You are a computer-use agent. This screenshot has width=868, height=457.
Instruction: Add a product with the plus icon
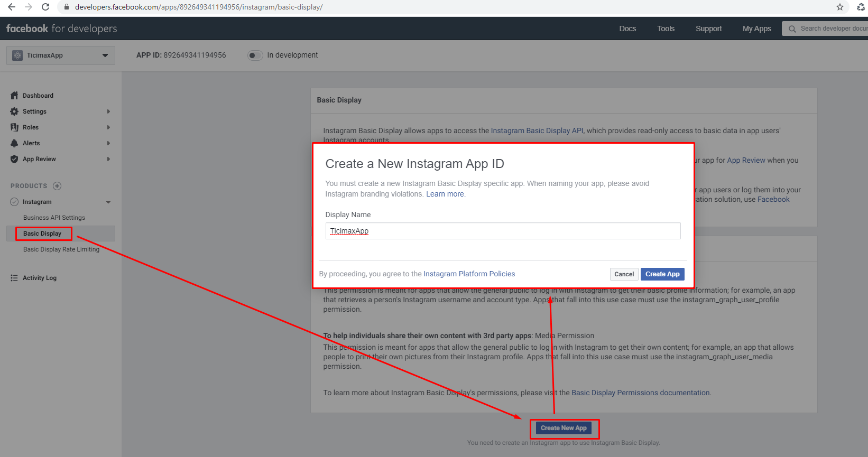tap(57, 186)
